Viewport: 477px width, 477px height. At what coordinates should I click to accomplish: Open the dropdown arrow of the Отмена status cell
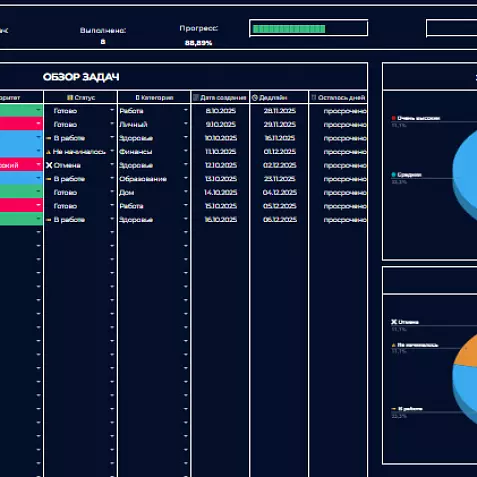[x=112, y=164]
